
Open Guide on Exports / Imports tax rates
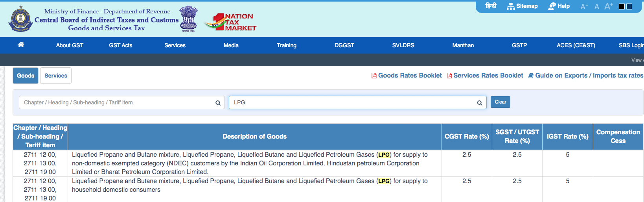[586, 76]
